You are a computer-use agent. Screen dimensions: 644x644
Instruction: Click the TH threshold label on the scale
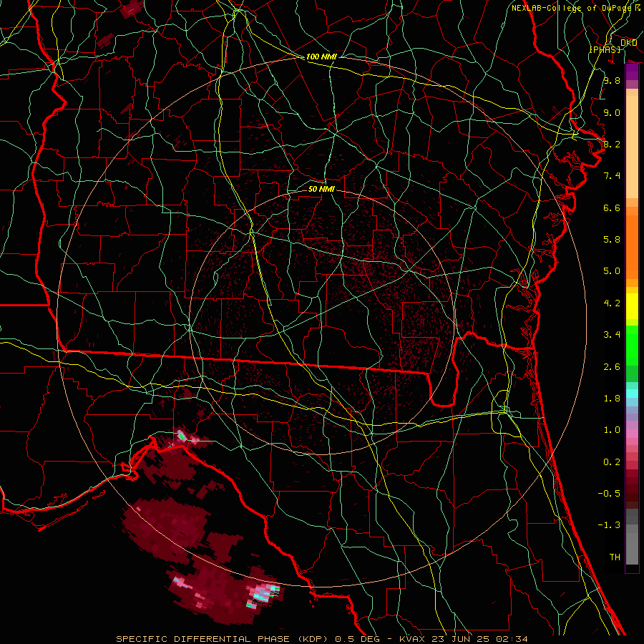click(x=615, y=557)
